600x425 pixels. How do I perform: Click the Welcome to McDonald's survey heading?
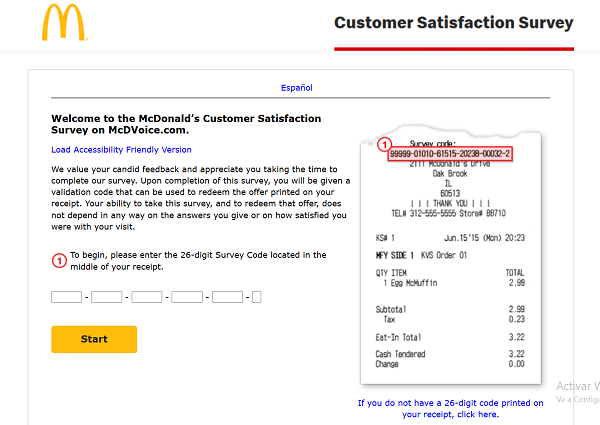(186, 124)
